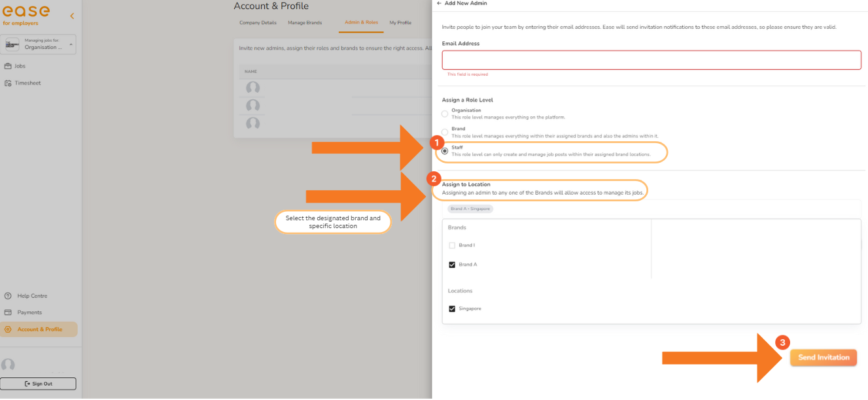Focus the Email Address input field
The width and height of the screenshot is (868, 400).
[x=651, y=59]
